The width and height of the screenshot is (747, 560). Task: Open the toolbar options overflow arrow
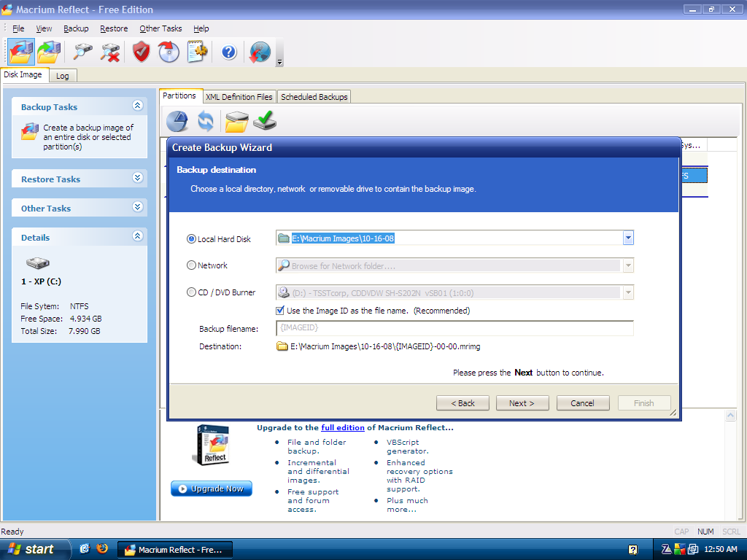279,62
